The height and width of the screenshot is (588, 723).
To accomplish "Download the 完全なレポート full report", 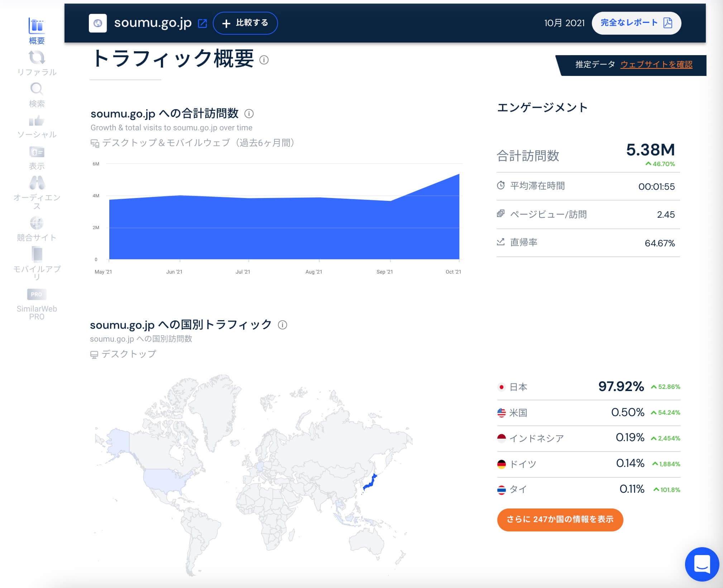I will [636, 23].
